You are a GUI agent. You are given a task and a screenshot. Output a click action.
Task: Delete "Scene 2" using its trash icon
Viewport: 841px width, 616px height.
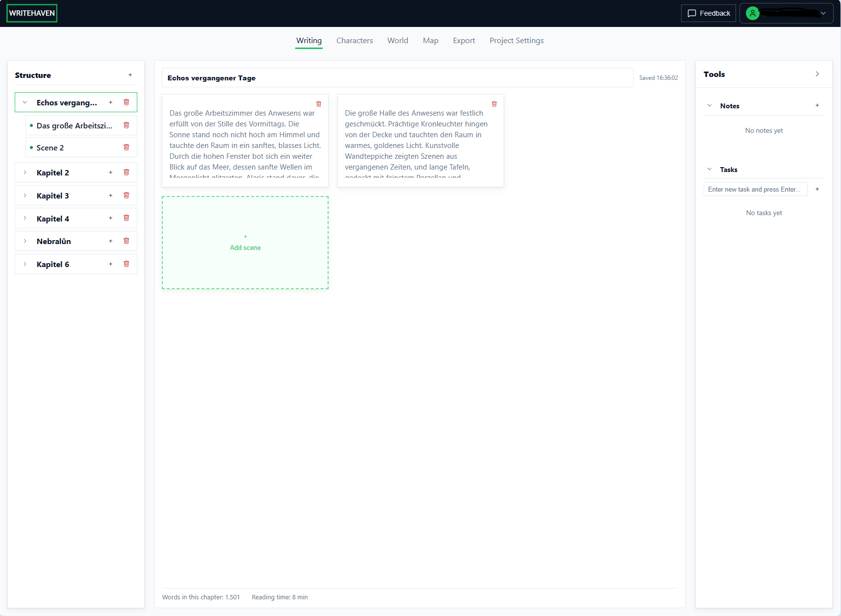tap(127, 147)
